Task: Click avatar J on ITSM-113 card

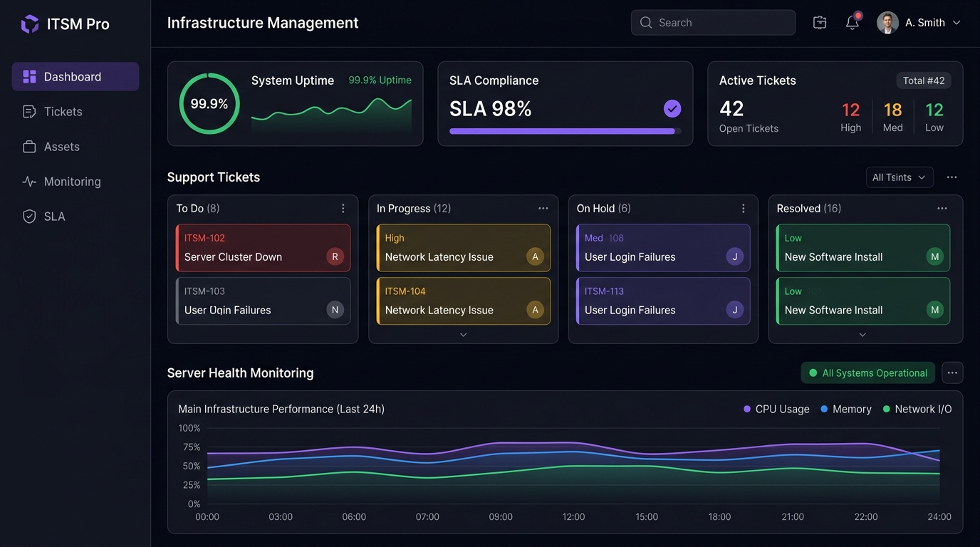Action: [x=735, y=310]
